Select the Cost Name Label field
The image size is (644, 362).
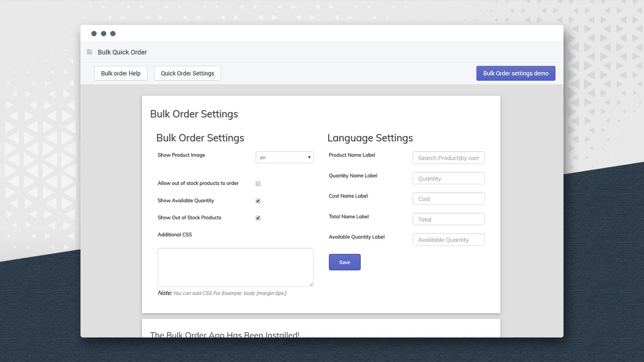click(448, 198)
